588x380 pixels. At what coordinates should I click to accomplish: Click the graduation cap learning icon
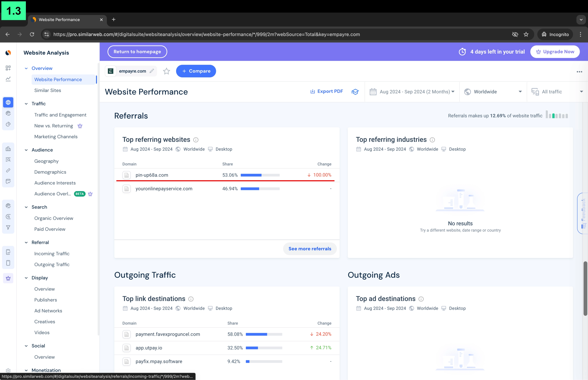(x=355, y=92)
